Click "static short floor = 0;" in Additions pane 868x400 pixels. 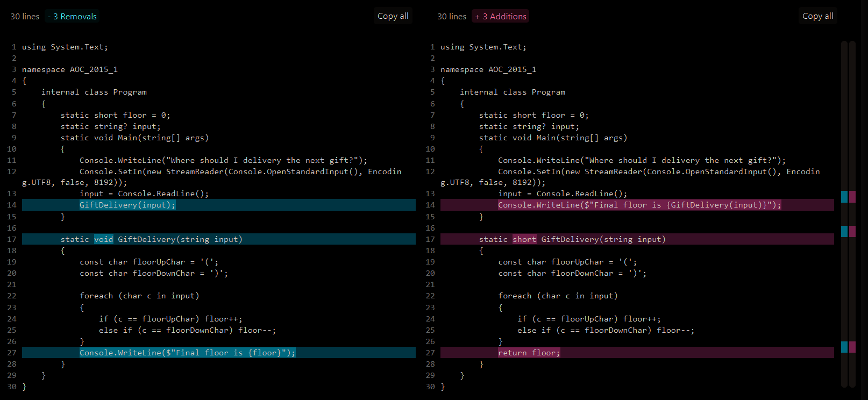click(534, 115)
